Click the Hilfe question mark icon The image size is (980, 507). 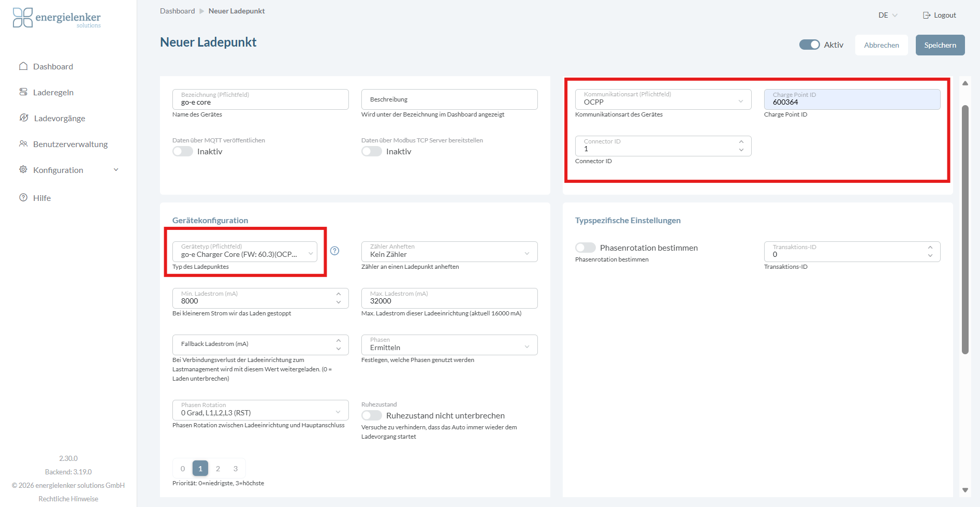pos(23,198)
